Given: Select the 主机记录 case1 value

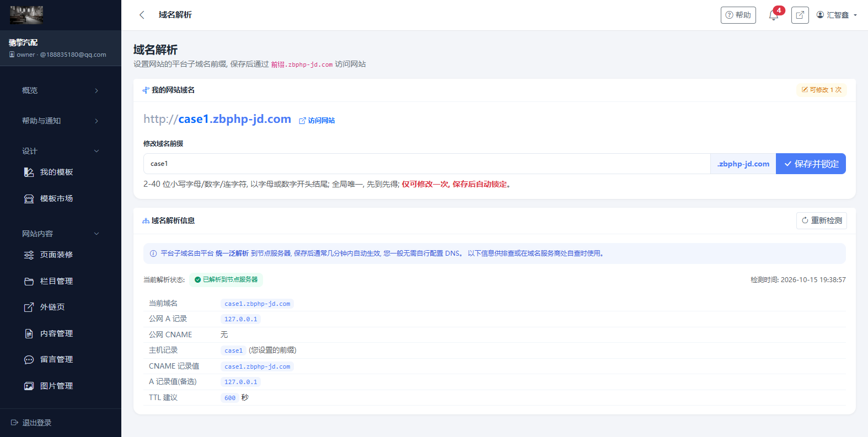Looking at the screenshot, I should click(233, 350).
